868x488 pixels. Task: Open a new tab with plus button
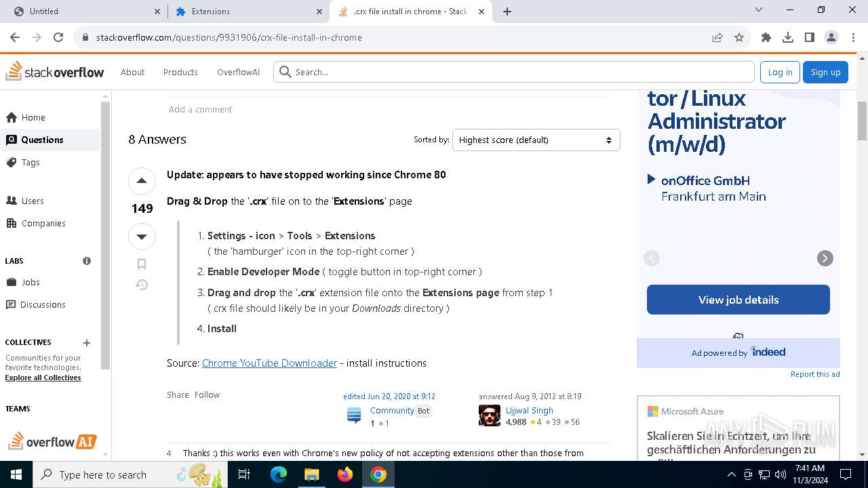click(x=507, y=12)
